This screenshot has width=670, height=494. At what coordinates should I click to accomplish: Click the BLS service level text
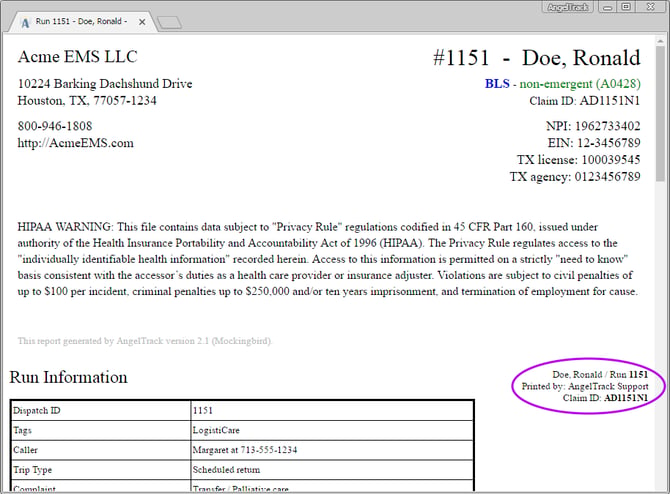click(497, 83)
